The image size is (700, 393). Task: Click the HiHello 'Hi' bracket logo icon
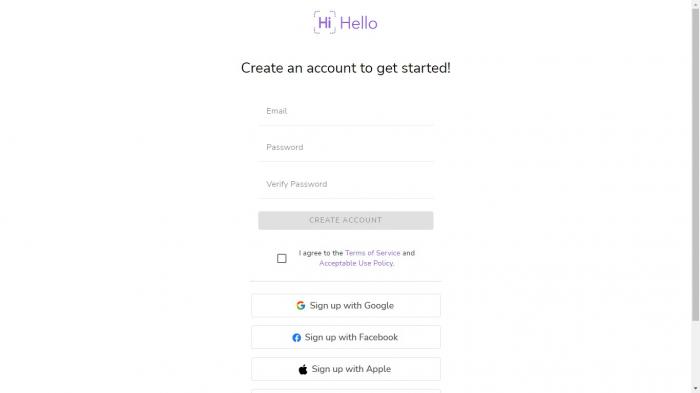pyautogui.click(x=325, y=22)
